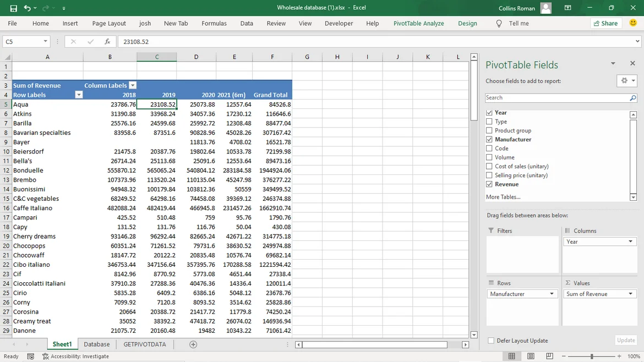Click the Undo arrow icon
This screenshot has height=362, width=644.
click(x=27, y=8)
